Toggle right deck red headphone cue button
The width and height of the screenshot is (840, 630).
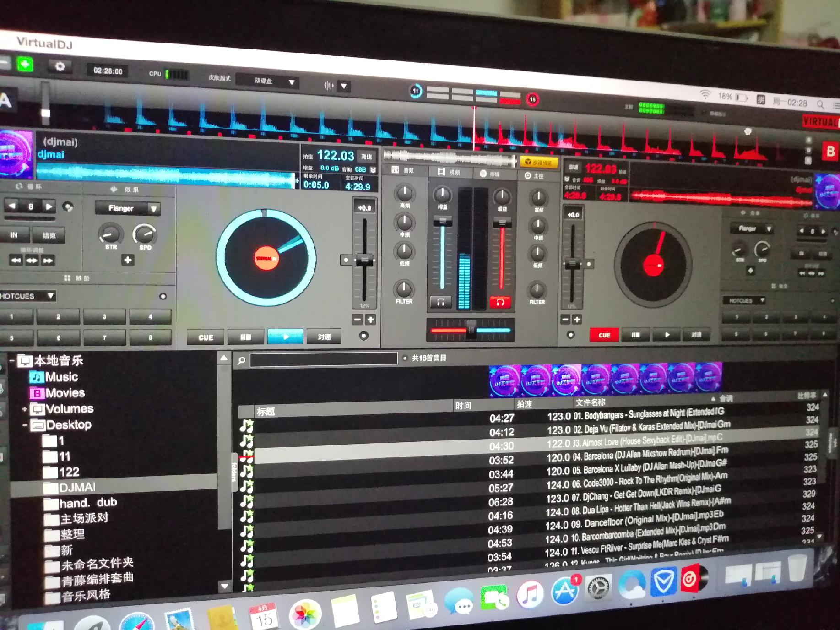tap(500, 302)
